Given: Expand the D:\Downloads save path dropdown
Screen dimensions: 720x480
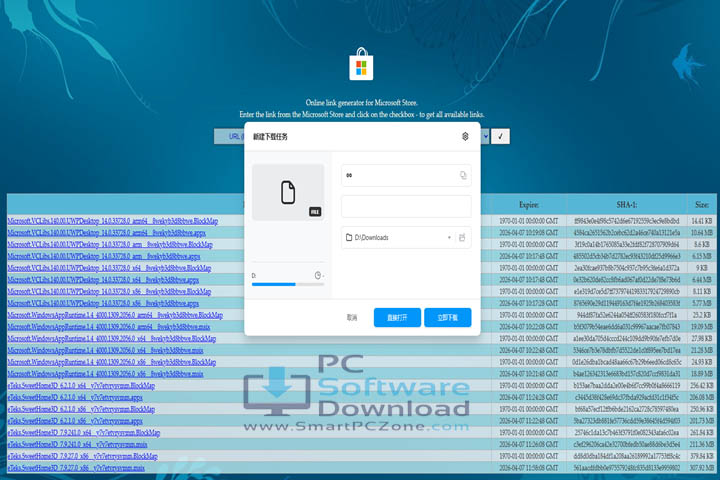Looking at the screenshot, I should 449,237.
